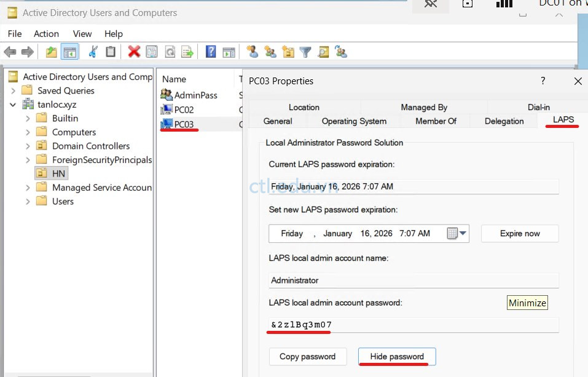Viewport: 588px width, 377px height.
Task: Click Expire now for the LAPS password
Action: point(519,233)
